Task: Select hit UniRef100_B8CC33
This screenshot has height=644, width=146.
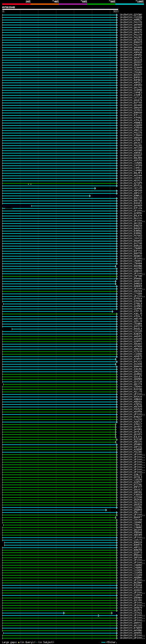Action: (x=131, y=198)
